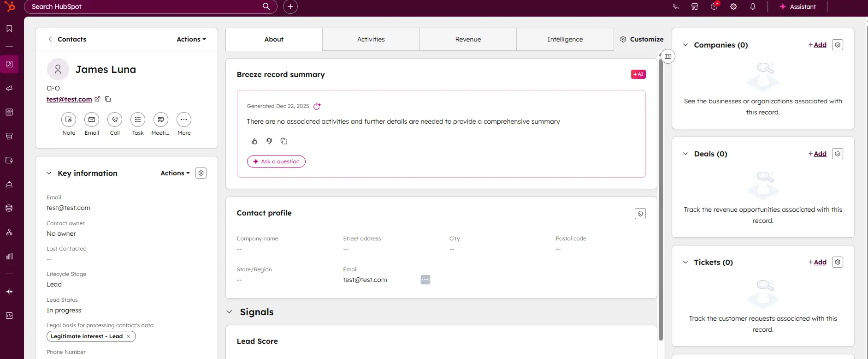Open the Data Management database sidebar icon
The image size is (868, 359).
point(9,208)
